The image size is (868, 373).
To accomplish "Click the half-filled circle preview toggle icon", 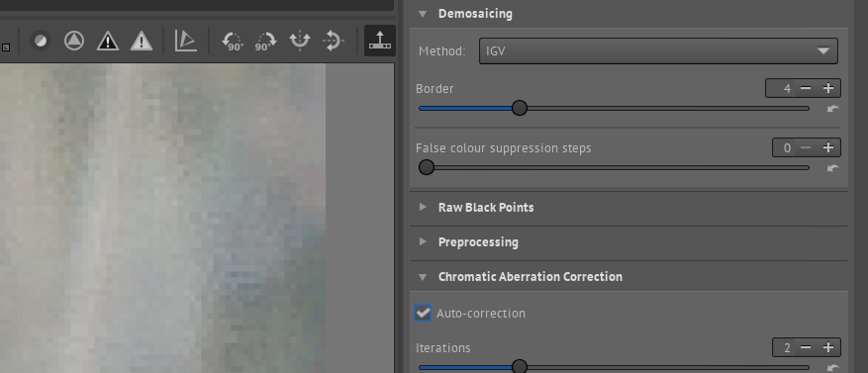I will click(41, 41).
